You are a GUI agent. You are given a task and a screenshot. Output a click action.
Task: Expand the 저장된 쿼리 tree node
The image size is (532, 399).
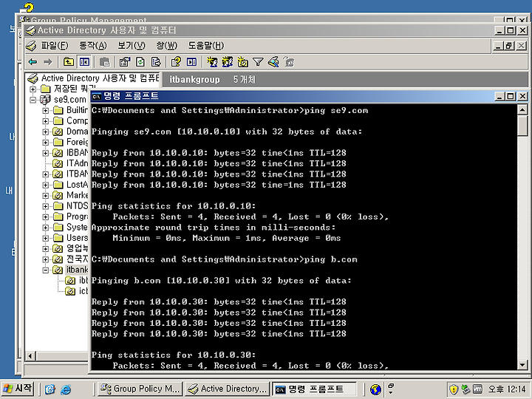(33, 89)
